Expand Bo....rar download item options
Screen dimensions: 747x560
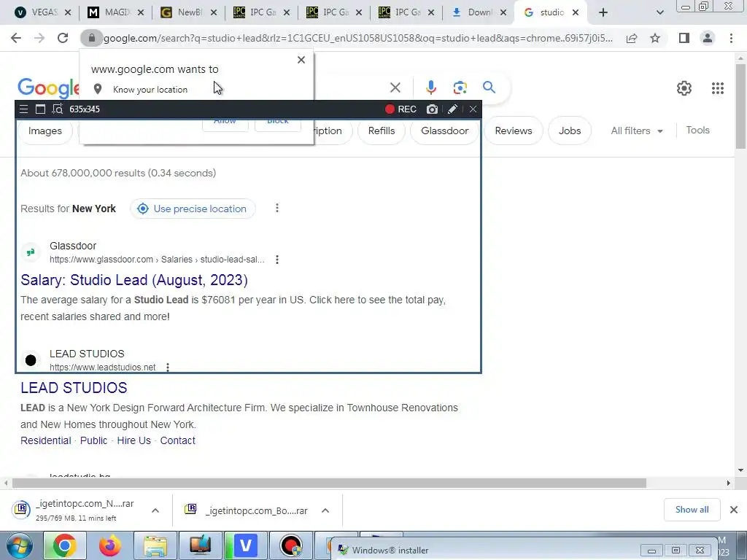(325, 510)
